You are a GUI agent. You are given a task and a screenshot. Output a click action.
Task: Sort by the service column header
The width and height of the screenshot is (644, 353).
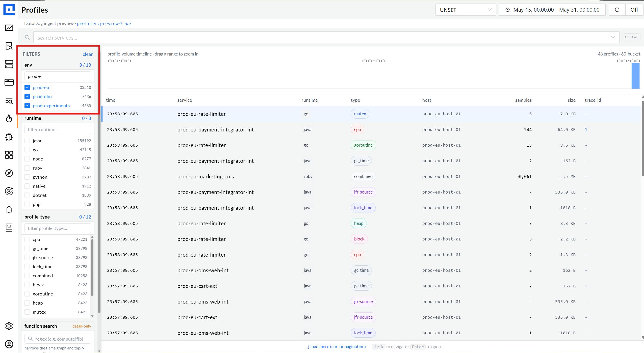click(185, 100)
